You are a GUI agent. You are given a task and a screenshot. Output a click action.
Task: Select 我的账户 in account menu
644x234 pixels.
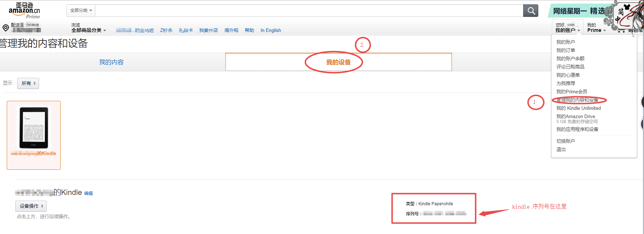coord(565,42)
